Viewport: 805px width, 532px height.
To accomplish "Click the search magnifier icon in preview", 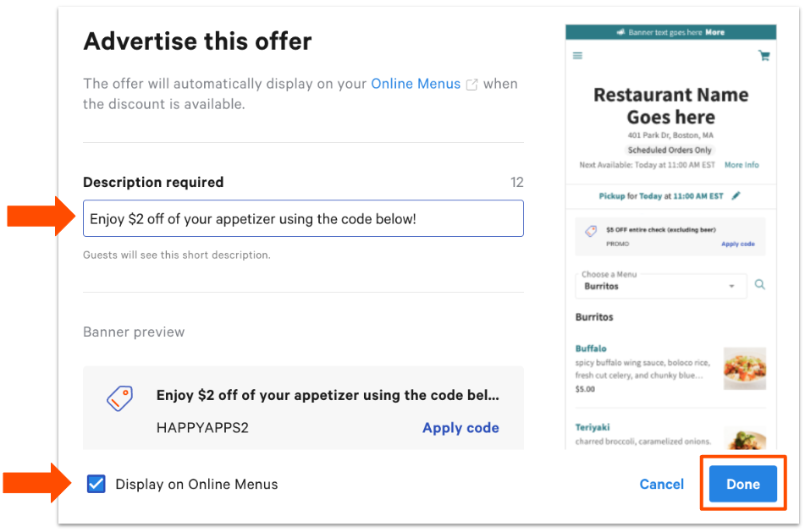I will tap(760, 285).
